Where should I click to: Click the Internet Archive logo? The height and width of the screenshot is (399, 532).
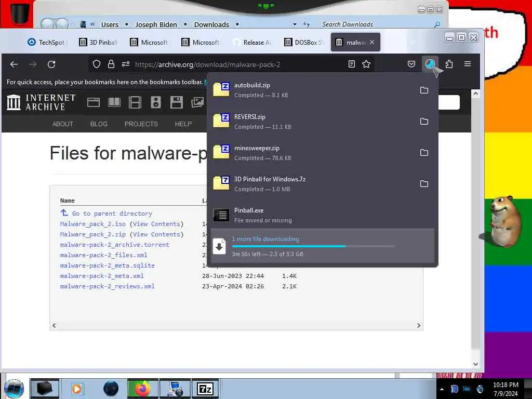41,102
